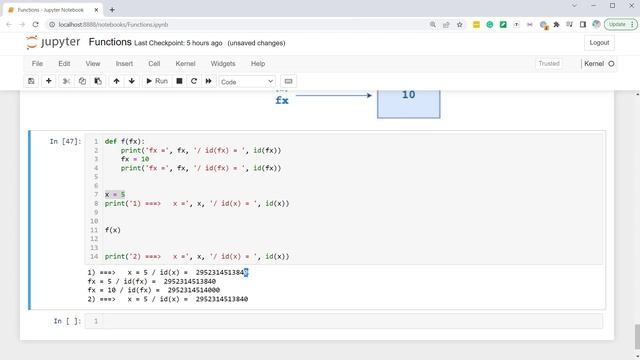
Task: Click output line 'fx = 10 / id(fx) = 2952314514000'
Action: coord(153,290)
